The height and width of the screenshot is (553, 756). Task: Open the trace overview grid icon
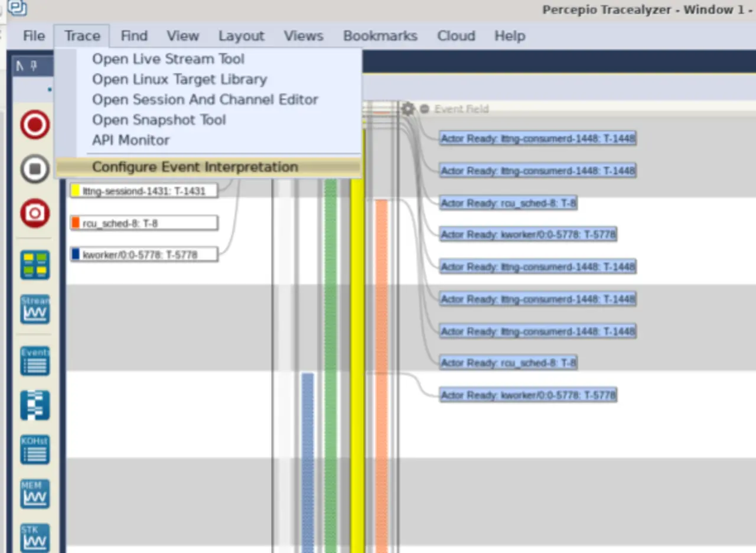click(x=35, y=265)
